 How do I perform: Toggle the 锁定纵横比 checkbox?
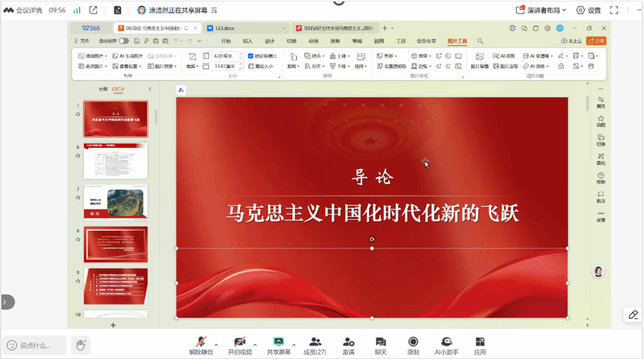point(251,55)
